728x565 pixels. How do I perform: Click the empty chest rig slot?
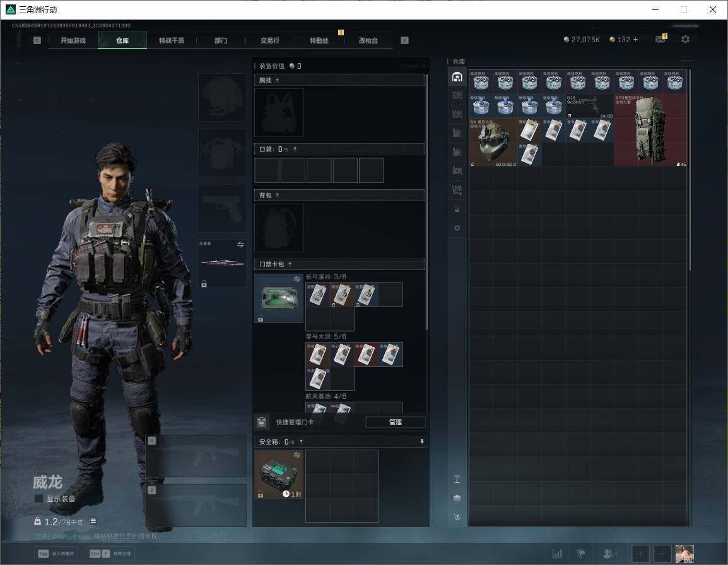(x=279, y=112)
